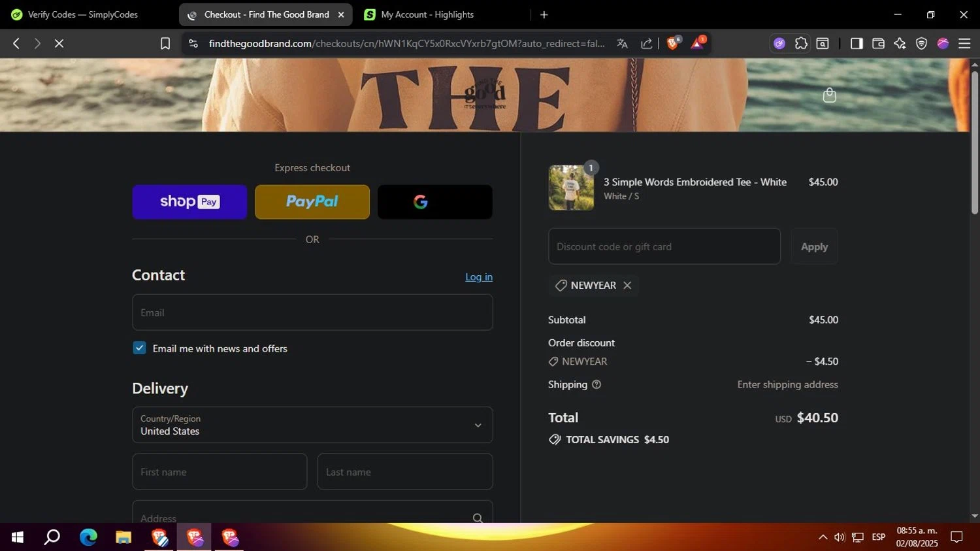Open the Windows Start menu
Viewport: 980px width, 551px height.
pos(18,537)
